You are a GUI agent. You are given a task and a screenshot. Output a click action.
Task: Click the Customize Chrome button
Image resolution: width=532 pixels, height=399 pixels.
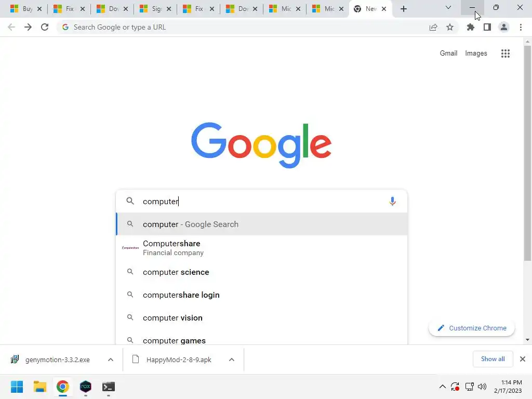coord(472,328)
